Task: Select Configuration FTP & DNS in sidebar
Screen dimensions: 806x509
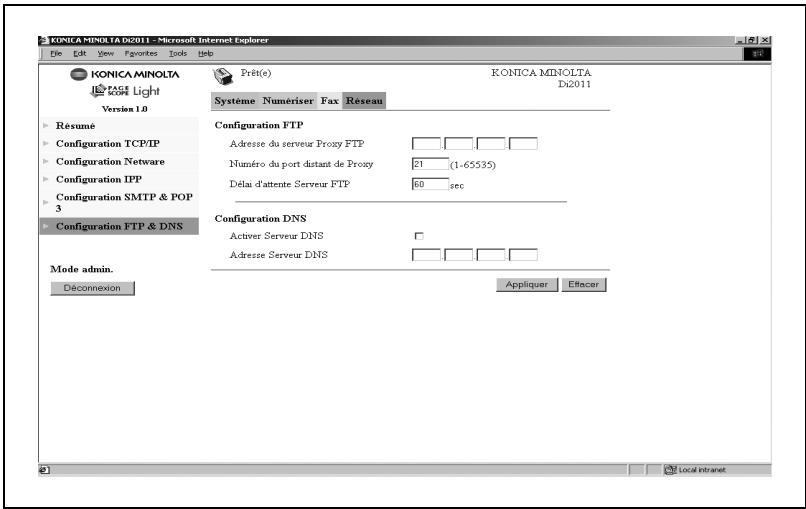Action: (119, 226)
